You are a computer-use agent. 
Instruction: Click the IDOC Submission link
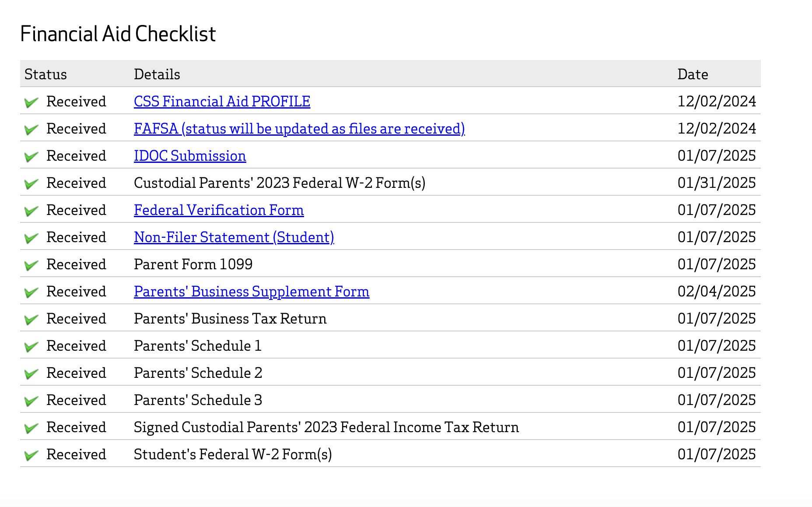(190, 156)
